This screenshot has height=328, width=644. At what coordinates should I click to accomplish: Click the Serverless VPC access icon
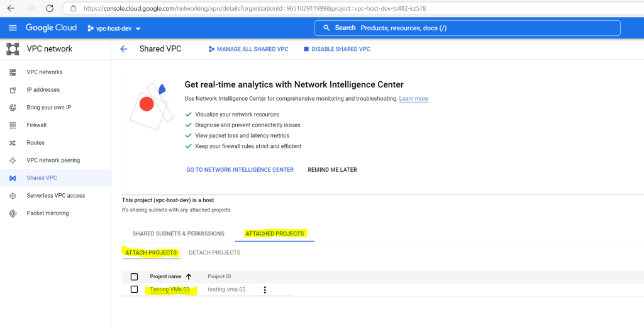[13, 196]
